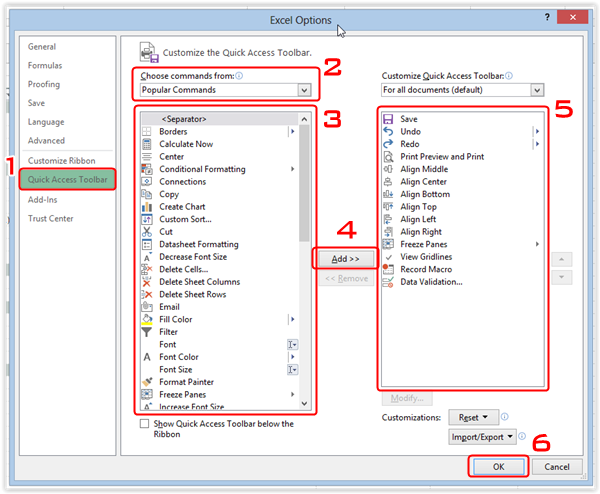Open the General options category
This screenshot has height=494, width=600.
point(42,47)
